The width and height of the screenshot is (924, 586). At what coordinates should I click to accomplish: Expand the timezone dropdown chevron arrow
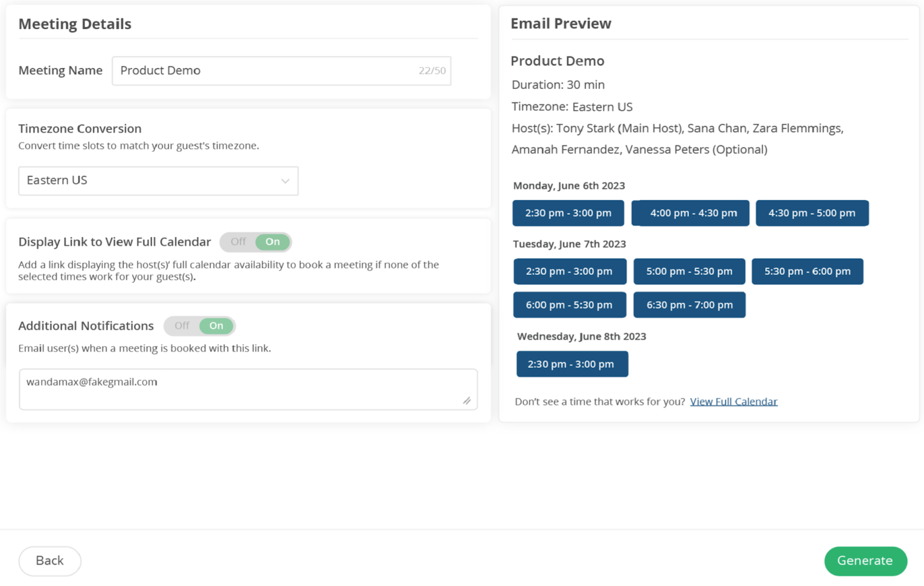click(285, 181)
